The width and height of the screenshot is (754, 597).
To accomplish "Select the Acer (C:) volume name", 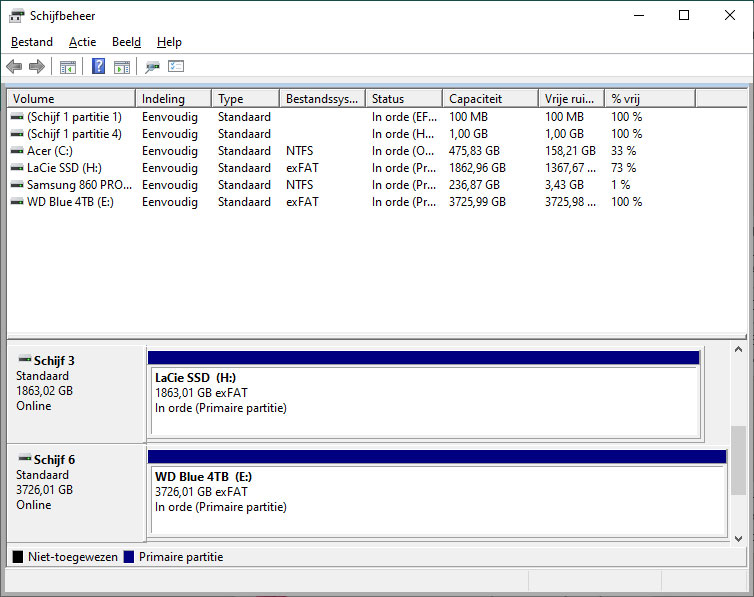I will click(x=50, y=151).
